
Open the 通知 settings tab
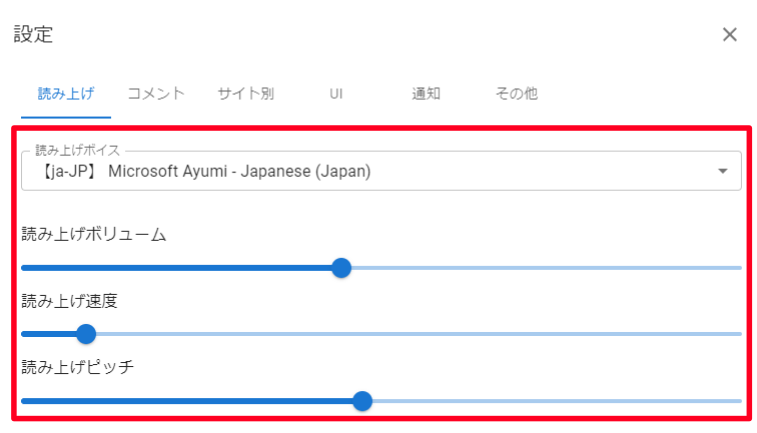426,94
